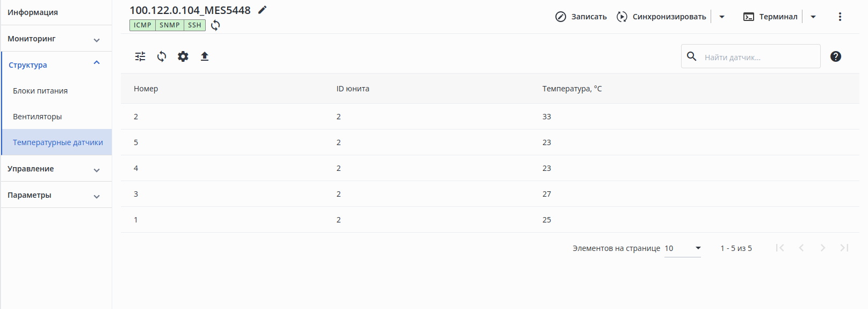The width and height of the screenshot is (868, 309).
Task: Open the items per page dropdown
Action: tap(683, 248)
